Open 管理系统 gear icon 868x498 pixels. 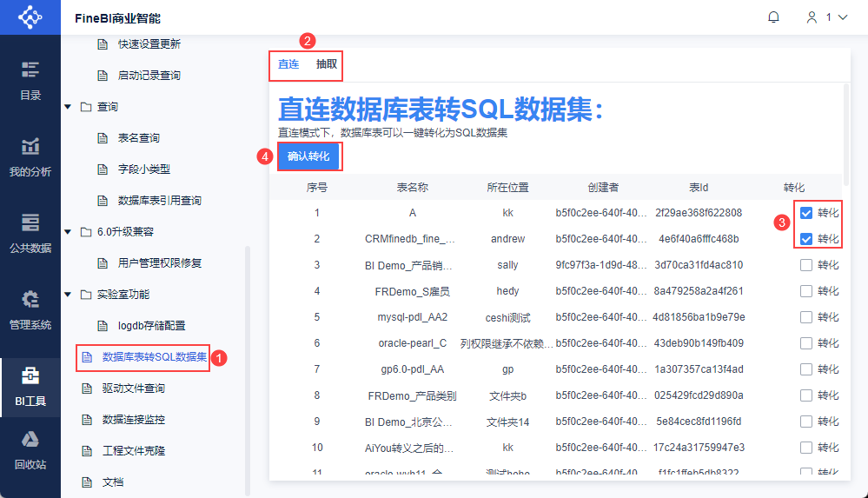[30, 299]
